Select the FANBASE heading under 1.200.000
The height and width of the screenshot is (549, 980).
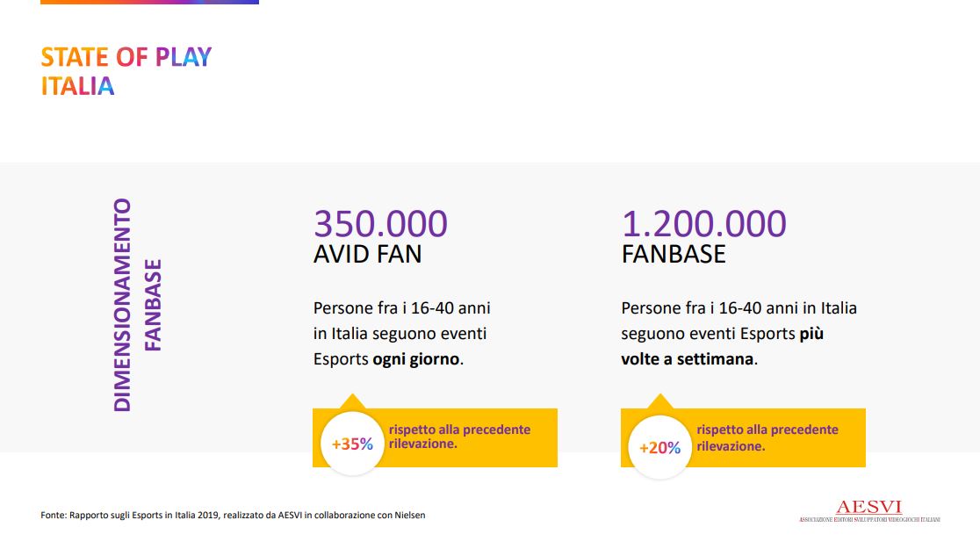coord(674,254)
